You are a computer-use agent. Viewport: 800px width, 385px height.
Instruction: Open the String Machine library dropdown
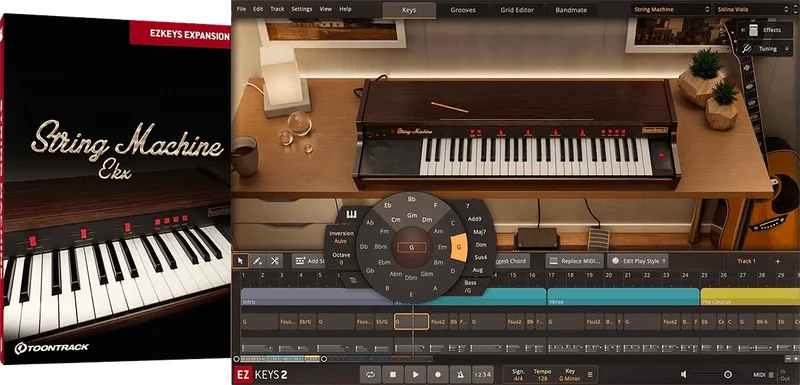[x=670, y=9]
